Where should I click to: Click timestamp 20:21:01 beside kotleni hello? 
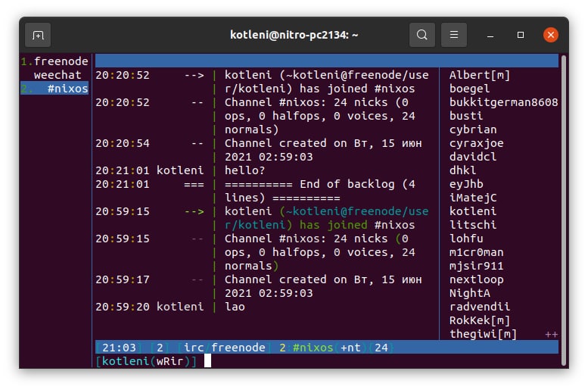tap(123, 170)
